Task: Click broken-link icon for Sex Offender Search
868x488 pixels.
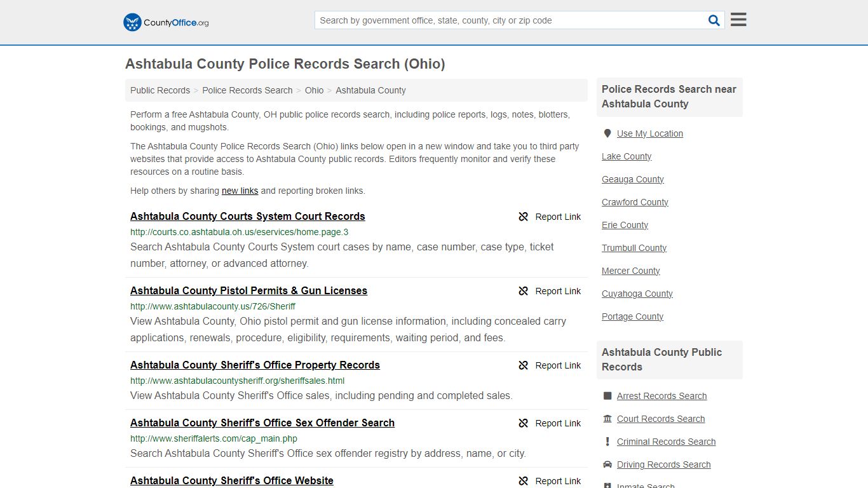Action: [524, 423]
